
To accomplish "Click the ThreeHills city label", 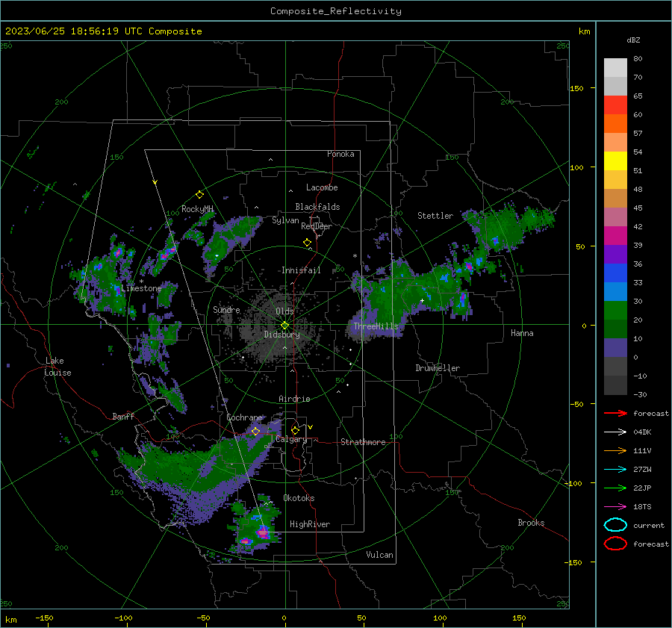I will click(376, 326).
